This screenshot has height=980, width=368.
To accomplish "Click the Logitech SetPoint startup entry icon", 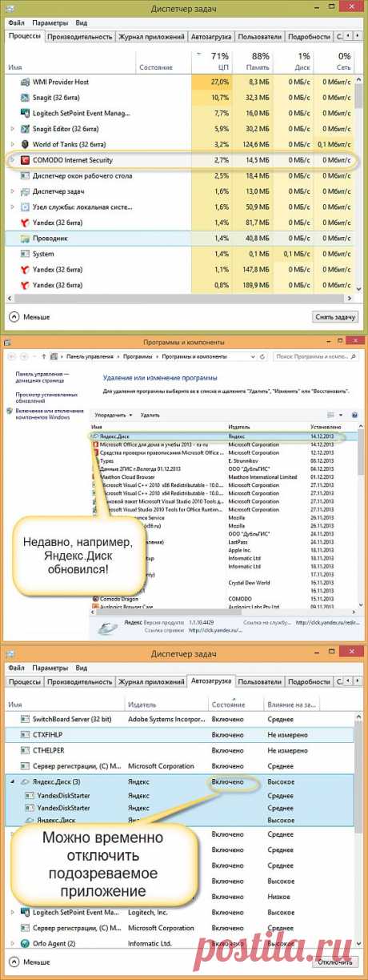I will point(25,912).
